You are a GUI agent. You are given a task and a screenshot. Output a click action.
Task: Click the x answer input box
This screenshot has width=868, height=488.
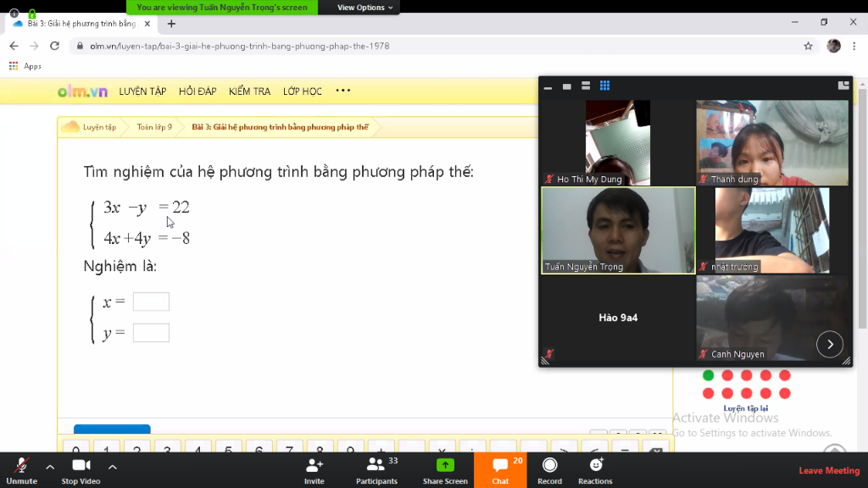[151, 302]
